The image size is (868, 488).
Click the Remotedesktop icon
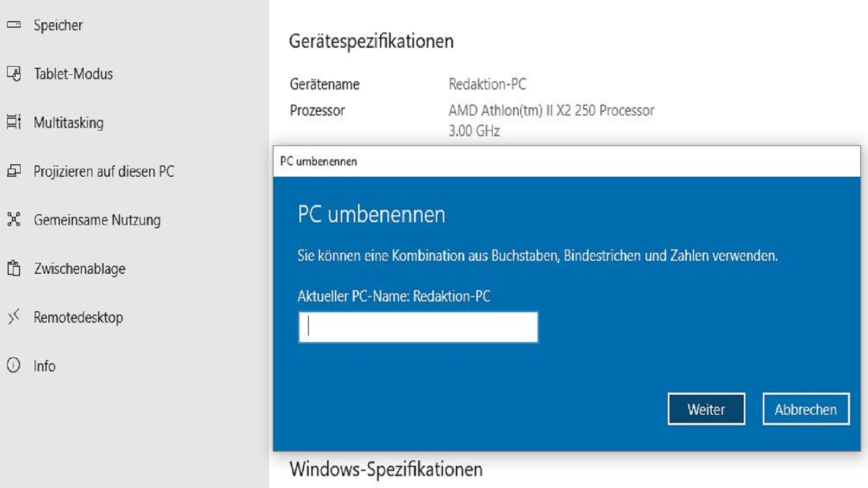(13, 317)
